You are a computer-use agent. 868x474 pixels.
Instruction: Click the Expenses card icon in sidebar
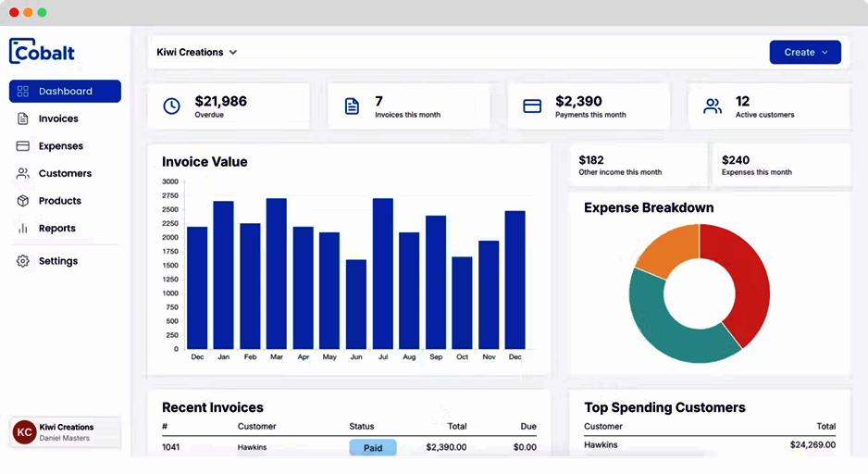pos(23,146)
